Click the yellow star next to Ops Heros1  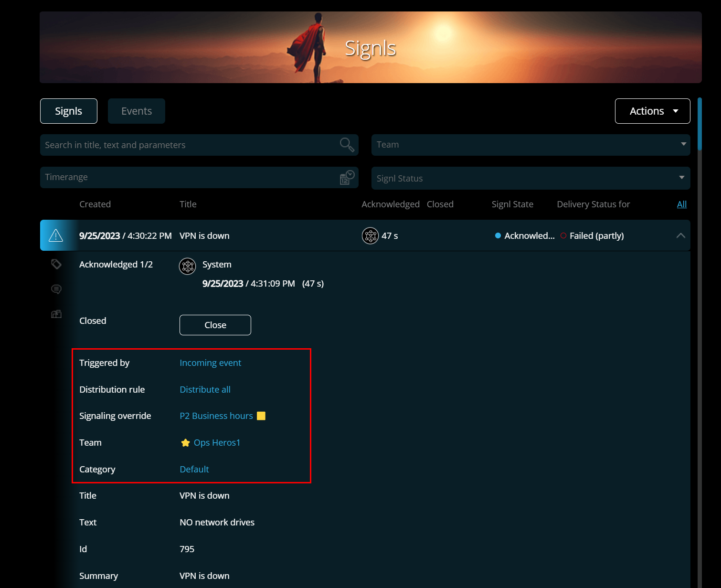coord(186,443)
